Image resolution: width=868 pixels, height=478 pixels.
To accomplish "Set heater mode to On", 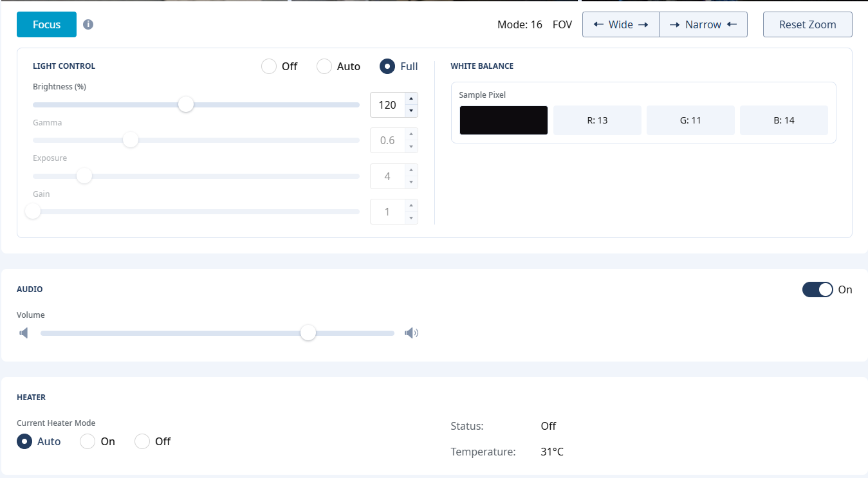I will [88, 441].
